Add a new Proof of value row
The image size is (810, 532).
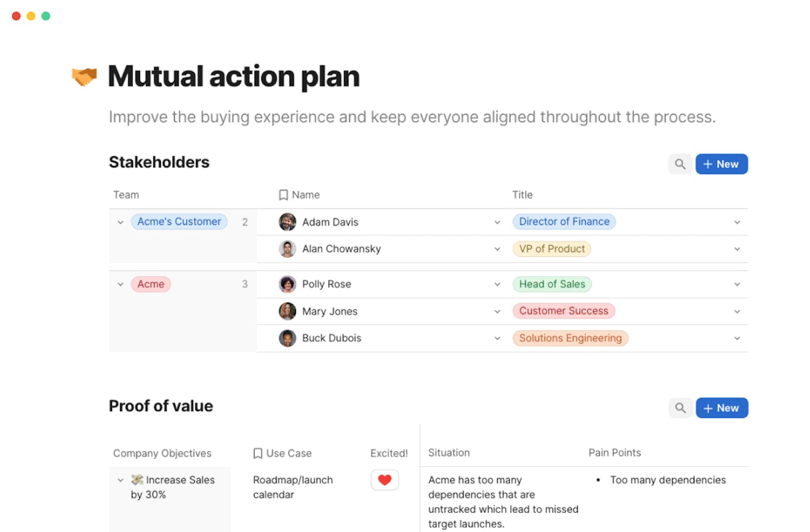(721, 408)
